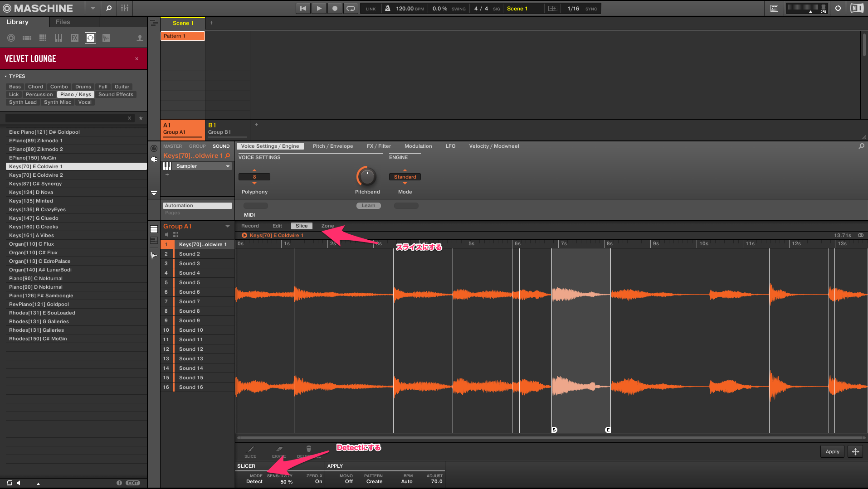
Task: Switch to the Files tab
Action: pos(63,22)
